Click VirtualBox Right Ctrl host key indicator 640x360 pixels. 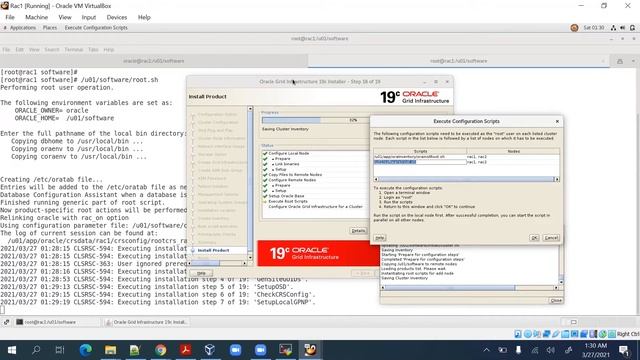tap(628, 334)
